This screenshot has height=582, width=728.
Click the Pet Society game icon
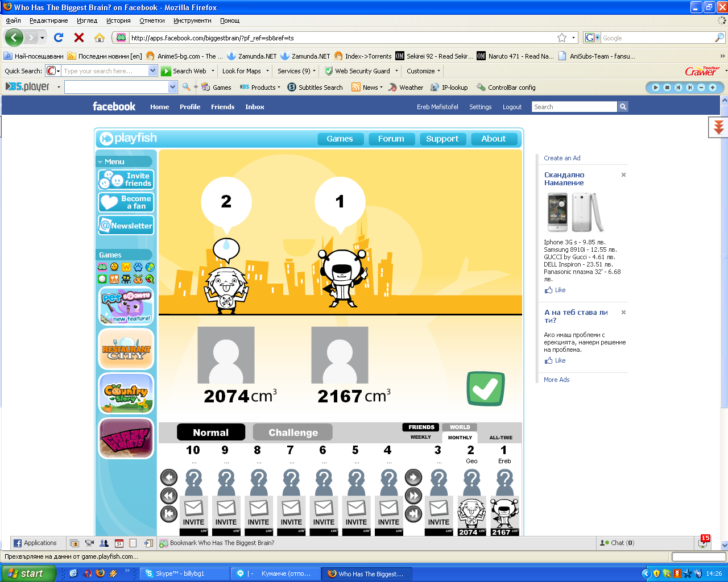126,306
